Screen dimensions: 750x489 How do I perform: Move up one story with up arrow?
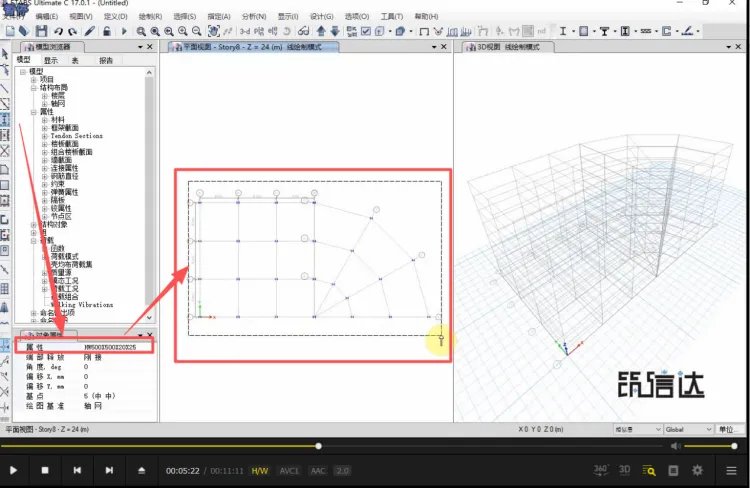[321, 31]
